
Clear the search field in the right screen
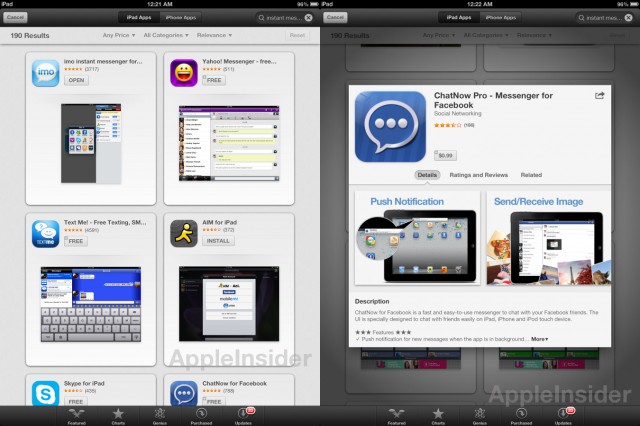[x=629, y=18]
